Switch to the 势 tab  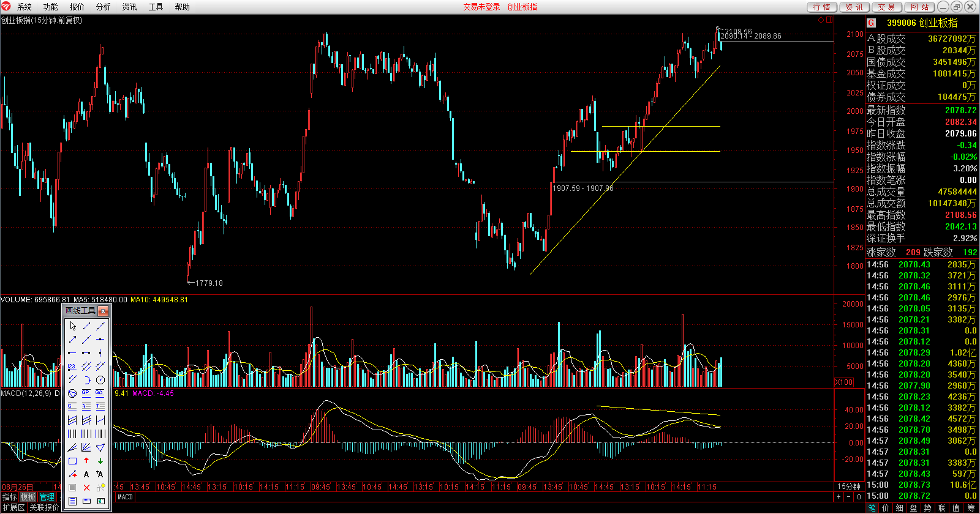(x=928, y=508)
